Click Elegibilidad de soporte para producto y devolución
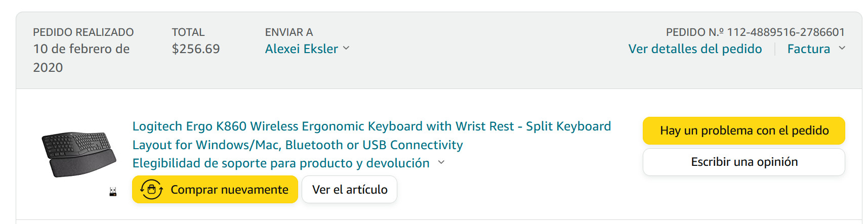The image size is (868, 224). [281, 163]
